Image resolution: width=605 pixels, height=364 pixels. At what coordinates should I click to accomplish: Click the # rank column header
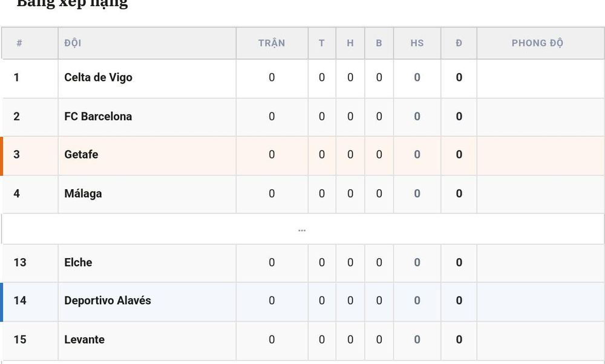[19, 43]
